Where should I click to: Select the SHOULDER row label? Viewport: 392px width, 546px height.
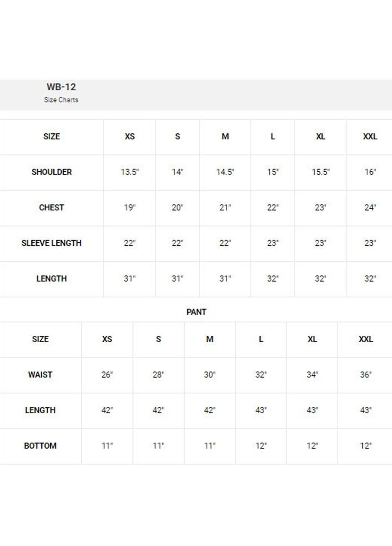tap(52, 172)
